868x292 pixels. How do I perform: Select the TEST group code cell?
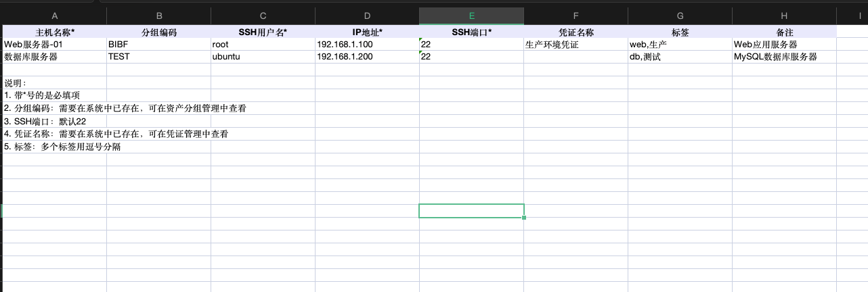(158, 57)
